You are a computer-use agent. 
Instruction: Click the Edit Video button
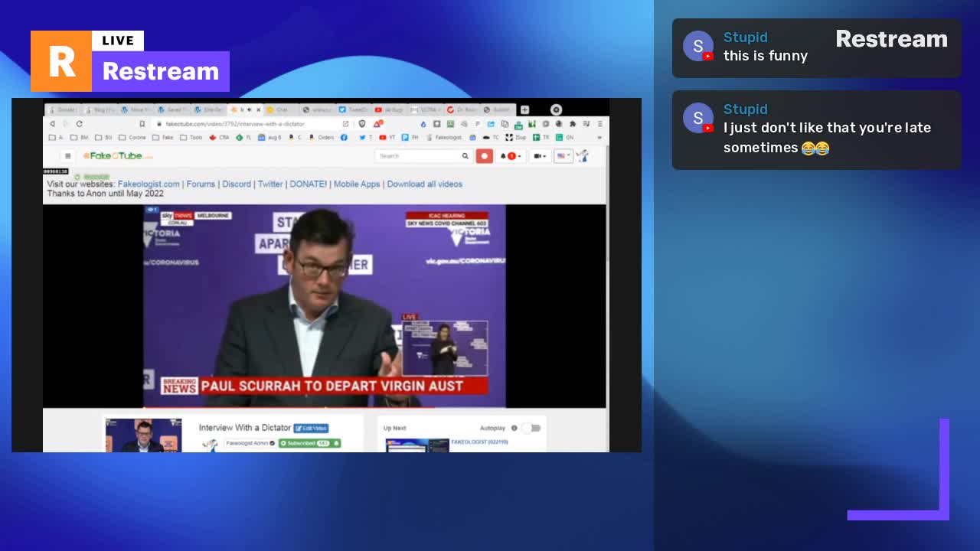(x=311, y=429)
